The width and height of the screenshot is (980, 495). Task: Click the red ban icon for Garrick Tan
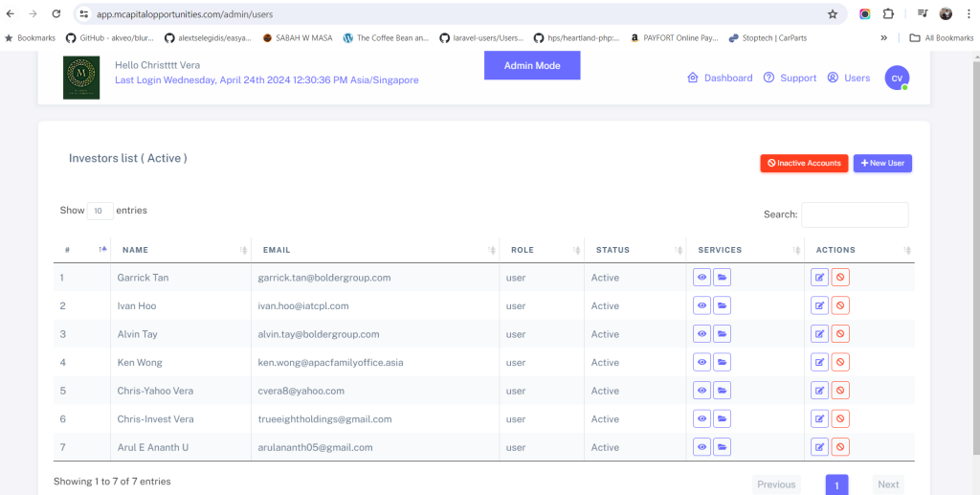pos(840,278)
